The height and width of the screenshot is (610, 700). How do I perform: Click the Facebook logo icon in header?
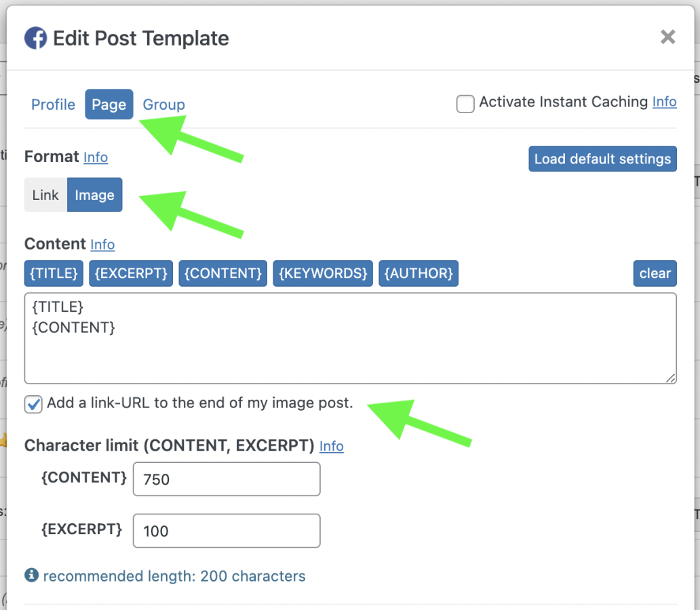coord(35,38)
